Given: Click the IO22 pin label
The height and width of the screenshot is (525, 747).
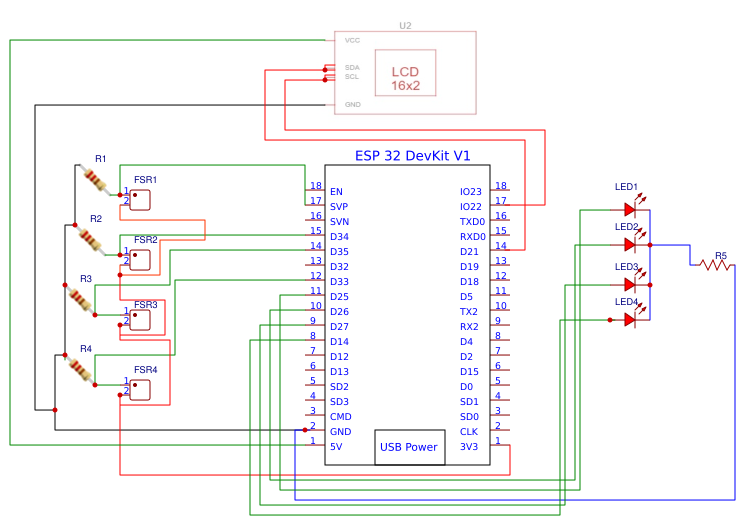Looking at the screenshot, I should pos(471,207).
